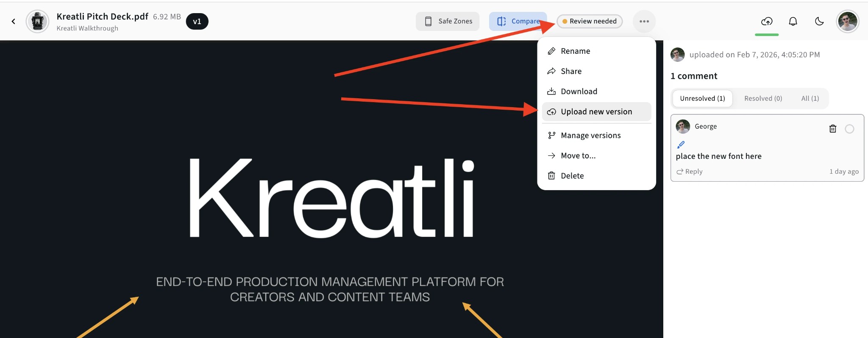Choose Rename from the menu
The height and width of the screenshot is (338, 868).
(596, 51)
